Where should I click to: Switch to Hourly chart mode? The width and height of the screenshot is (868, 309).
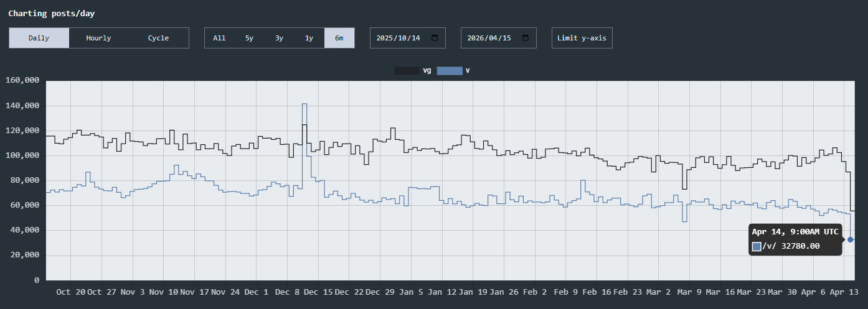pyautogui.click(x=98, y=38)
